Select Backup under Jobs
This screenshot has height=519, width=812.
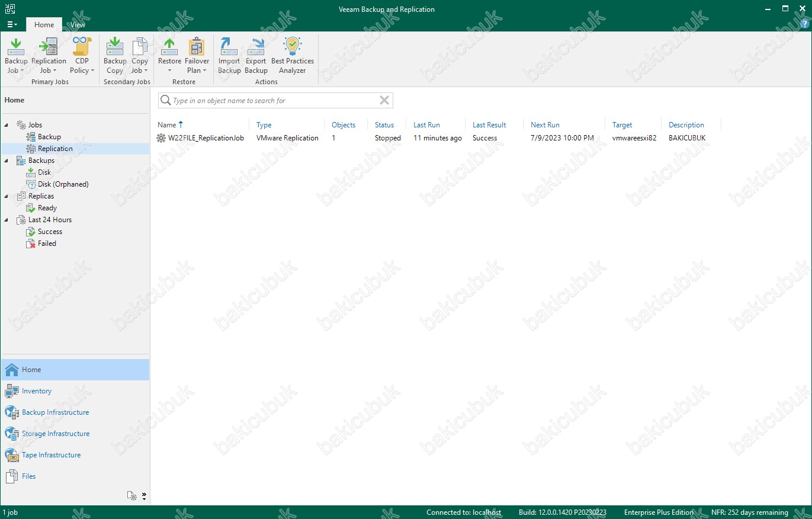coord(49,137)
